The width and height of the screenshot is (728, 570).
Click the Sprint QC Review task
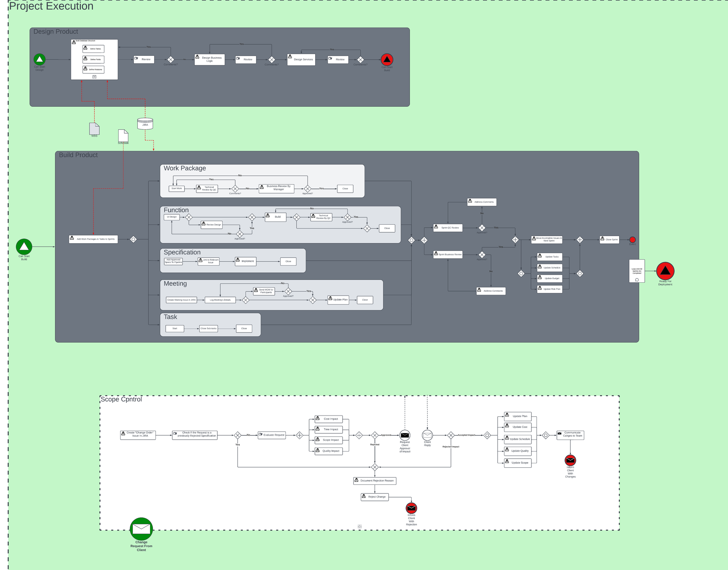[448, 228]
